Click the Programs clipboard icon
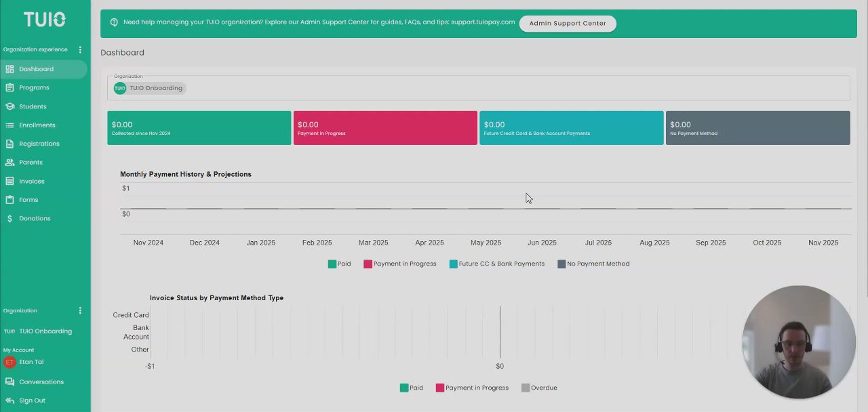The height and width of the screenshot is (412, 868). click(9, 87)
